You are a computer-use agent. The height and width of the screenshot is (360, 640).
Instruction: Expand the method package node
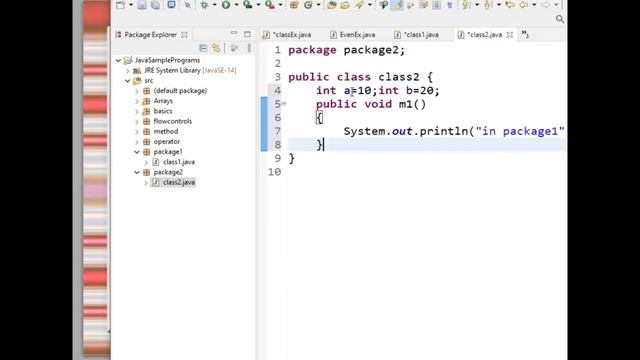(x=137, y=132)
